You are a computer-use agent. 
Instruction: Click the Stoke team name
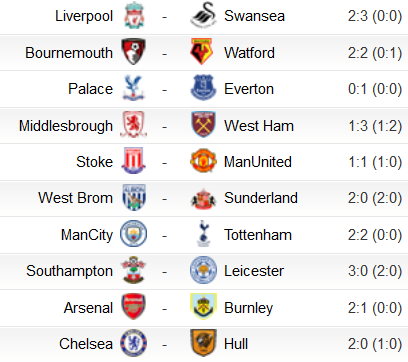point(95,162)
